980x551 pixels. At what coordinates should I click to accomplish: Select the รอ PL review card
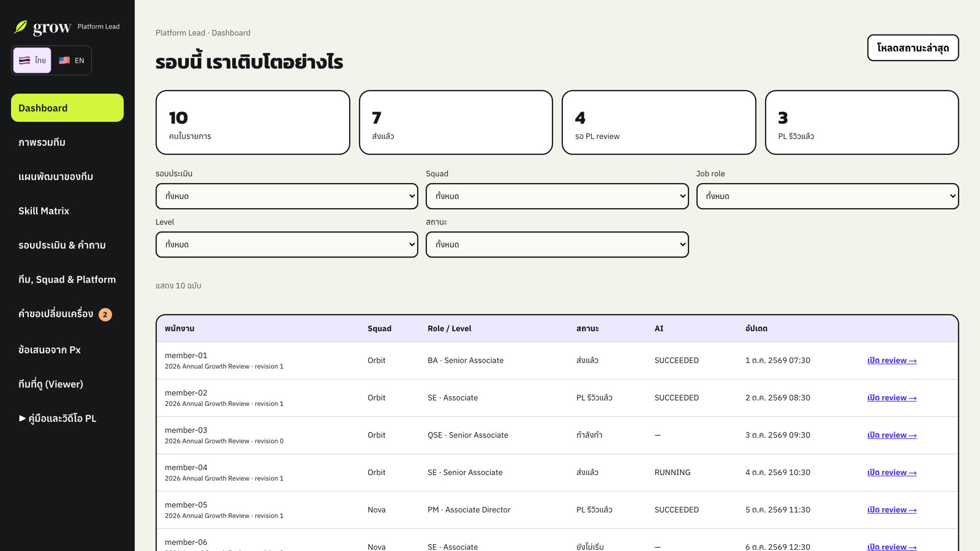(658, 122)
